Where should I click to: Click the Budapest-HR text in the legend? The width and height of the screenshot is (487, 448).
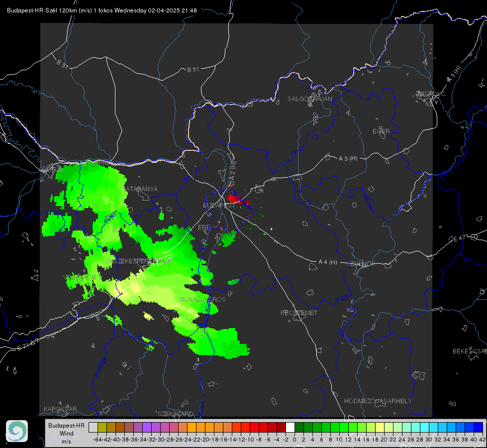coord(66,425)
